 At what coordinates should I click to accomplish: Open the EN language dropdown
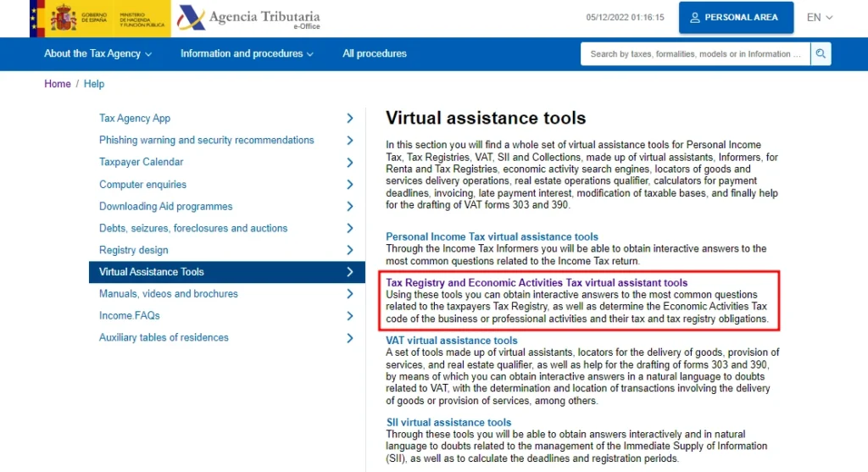click(x=819, y=18)
